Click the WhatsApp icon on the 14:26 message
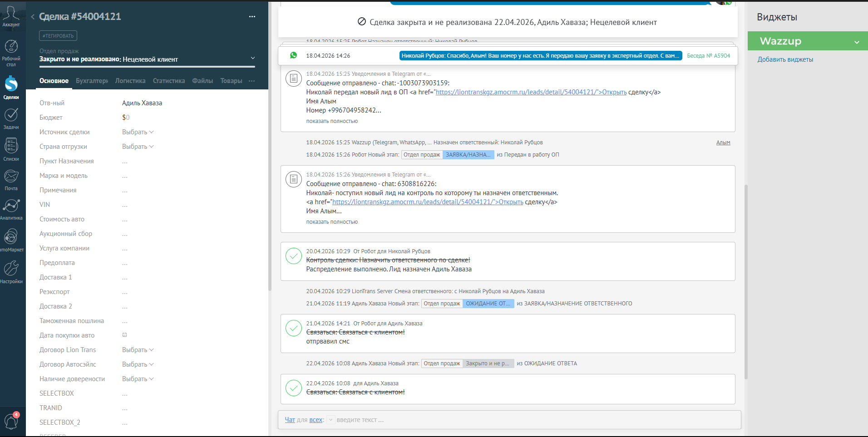The width and height of the screenshot is (868, 437). pyautogui.click(x=294, y=55)
